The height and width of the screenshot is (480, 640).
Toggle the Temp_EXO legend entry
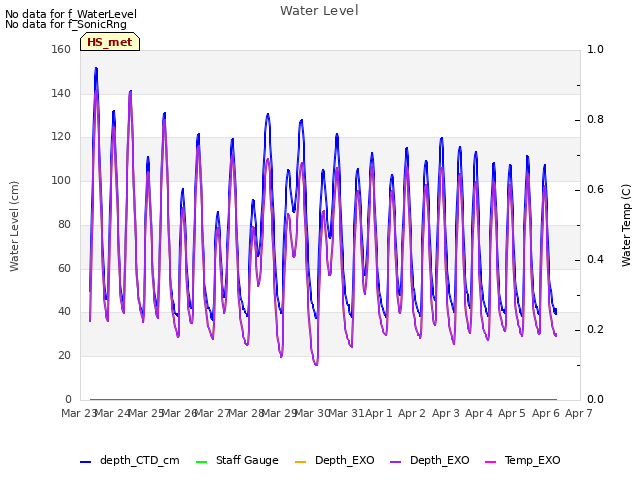[522, 460]
